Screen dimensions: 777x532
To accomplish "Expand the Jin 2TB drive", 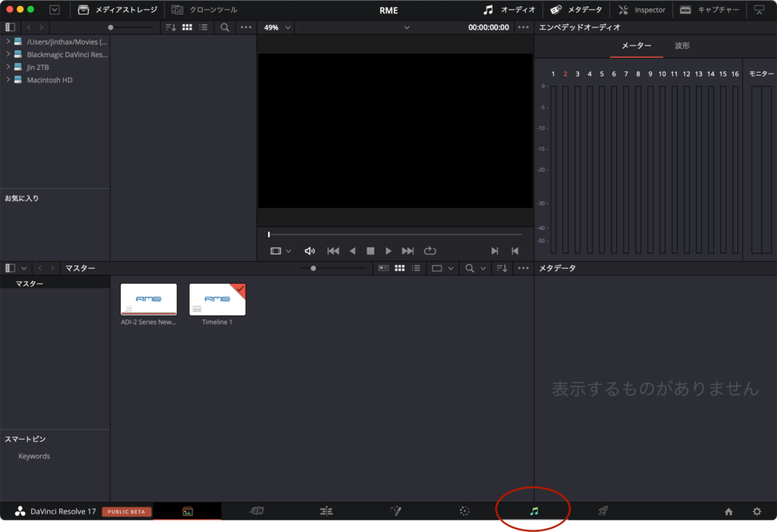I will pos(8,67).
